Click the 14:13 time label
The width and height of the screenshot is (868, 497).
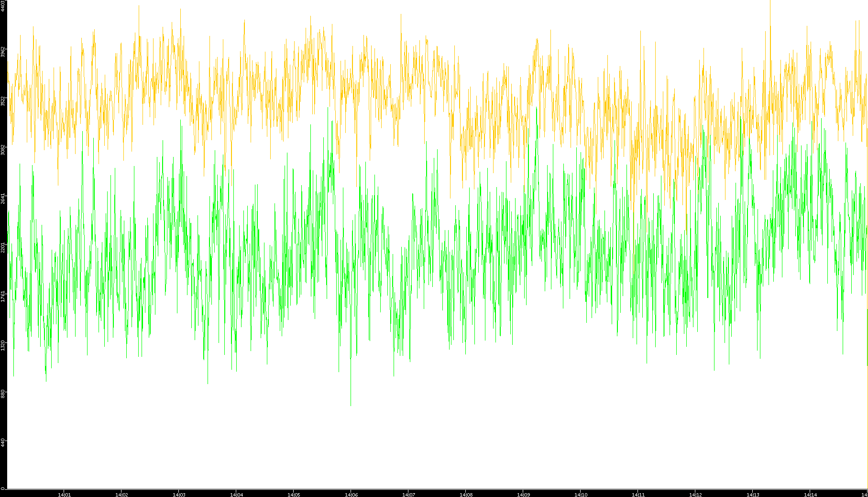(x=753, y=495)
